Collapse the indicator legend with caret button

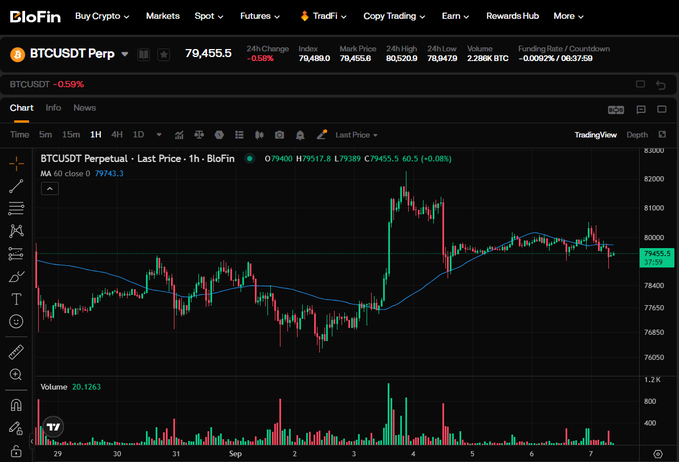(50, 189)
